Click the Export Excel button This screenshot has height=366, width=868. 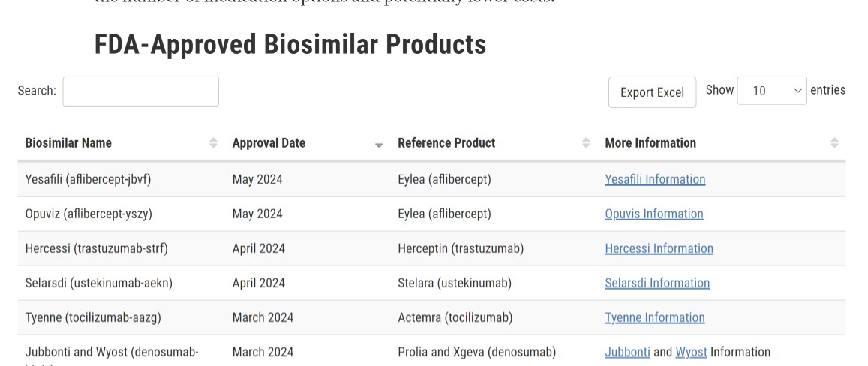(652, 92)
